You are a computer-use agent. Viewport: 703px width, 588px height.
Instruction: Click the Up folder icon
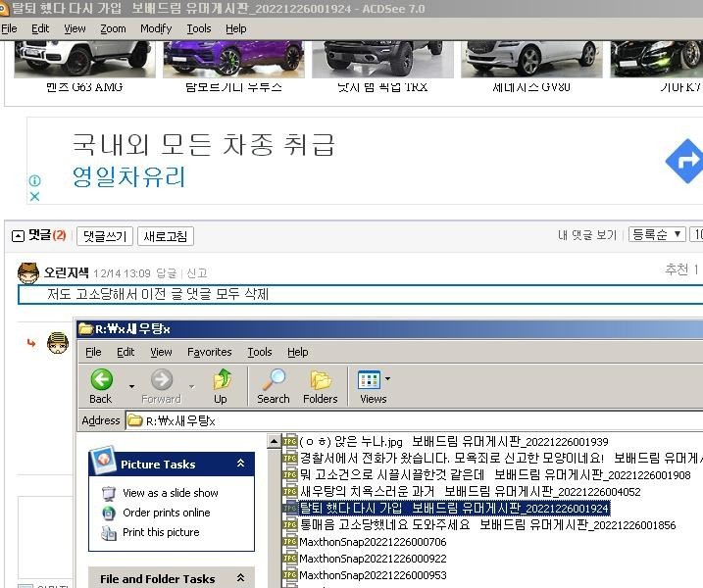[222, 381]
